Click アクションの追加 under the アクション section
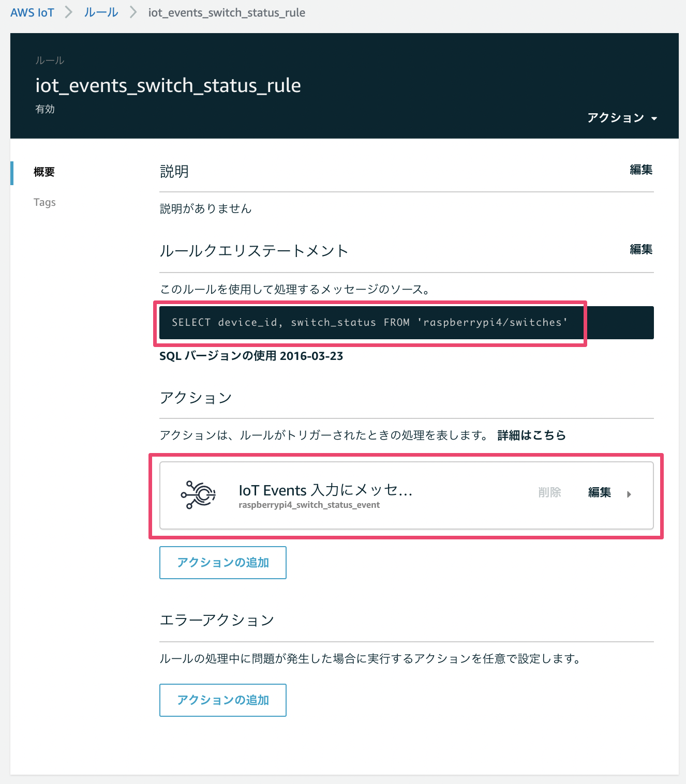The width and height of the screenshot is (686, 784). pyautogui.click(x=222, y=563)
